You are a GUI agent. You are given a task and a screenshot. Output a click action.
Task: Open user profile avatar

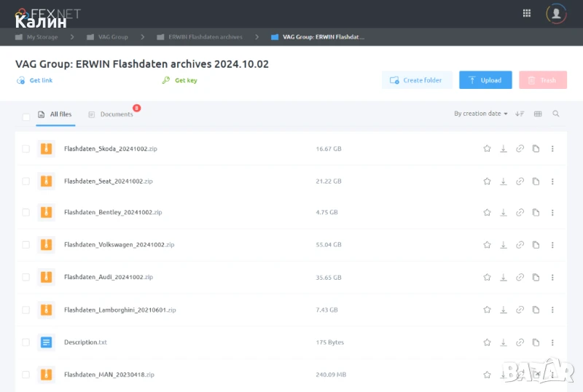[556, 13]
